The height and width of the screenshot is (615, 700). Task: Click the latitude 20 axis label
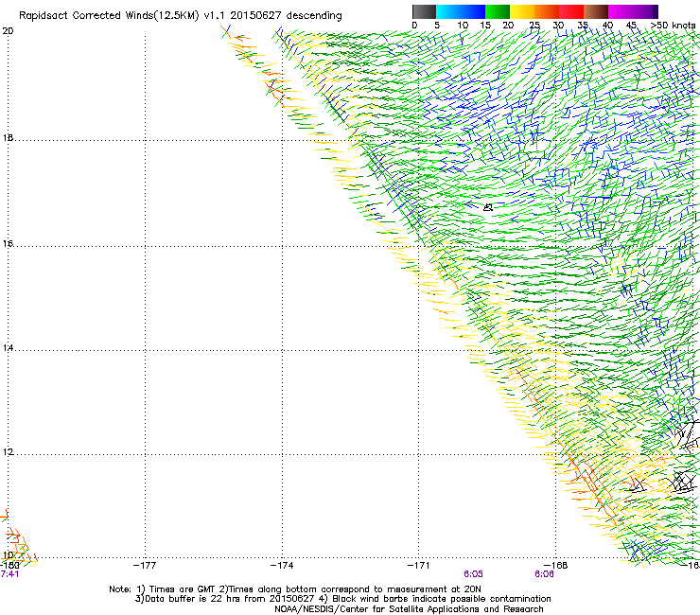tap(8, 31)
